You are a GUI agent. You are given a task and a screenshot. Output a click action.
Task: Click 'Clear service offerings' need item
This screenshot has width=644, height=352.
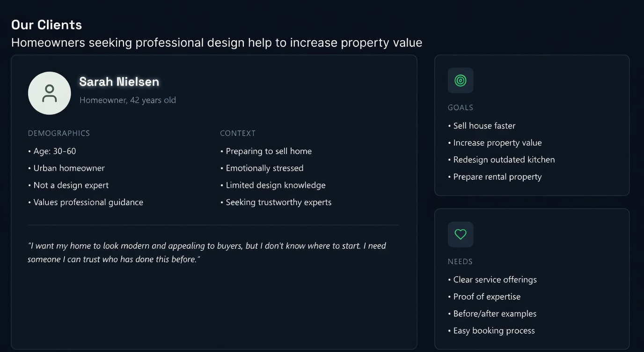coord(495,280)
